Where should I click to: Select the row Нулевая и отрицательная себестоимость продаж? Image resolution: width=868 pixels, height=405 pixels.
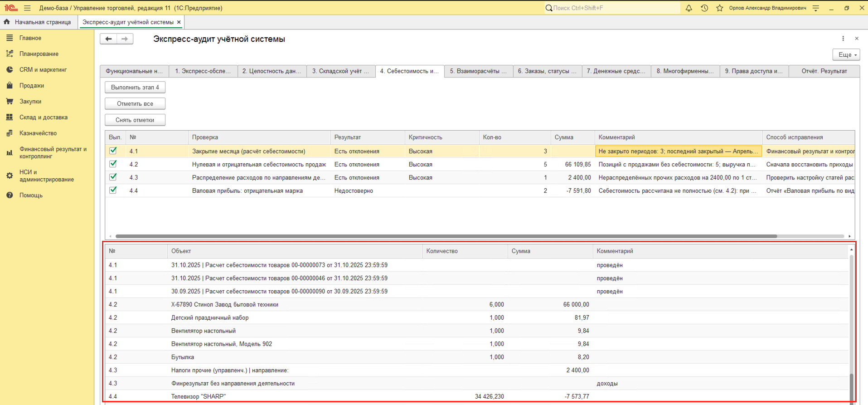tap(480, 164)
